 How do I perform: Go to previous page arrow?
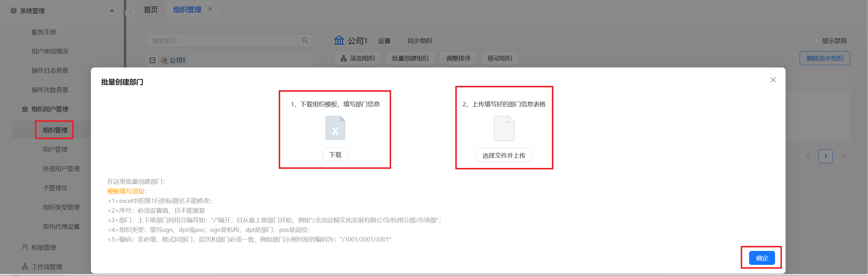tap(808, 156)
